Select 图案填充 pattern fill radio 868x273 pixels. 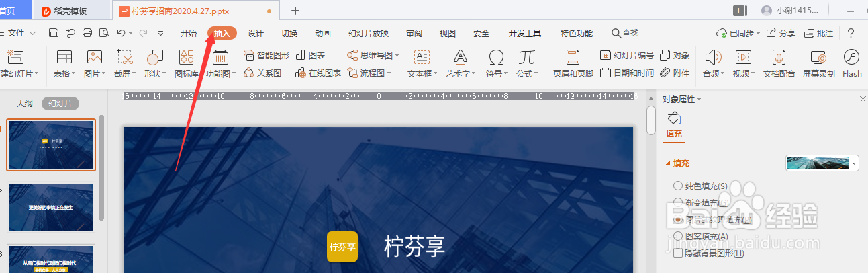coord(678,236)
